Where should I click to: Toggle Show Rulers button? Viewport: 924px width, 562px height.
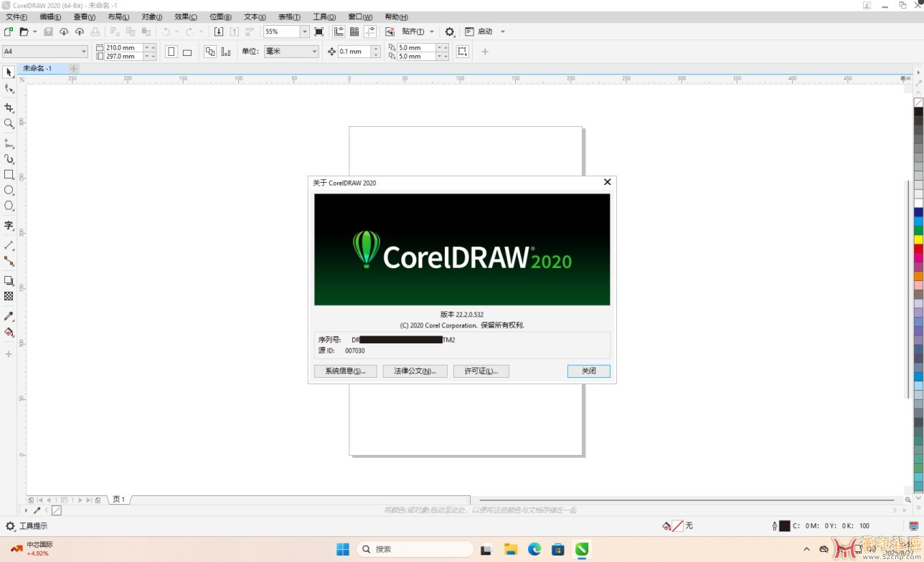(x=339, y=32)
